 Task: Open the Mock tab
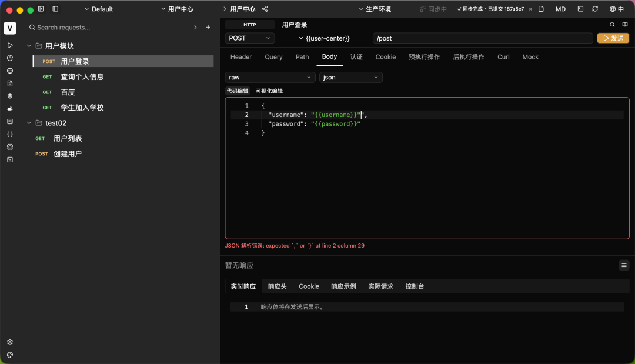click(530, 57)
